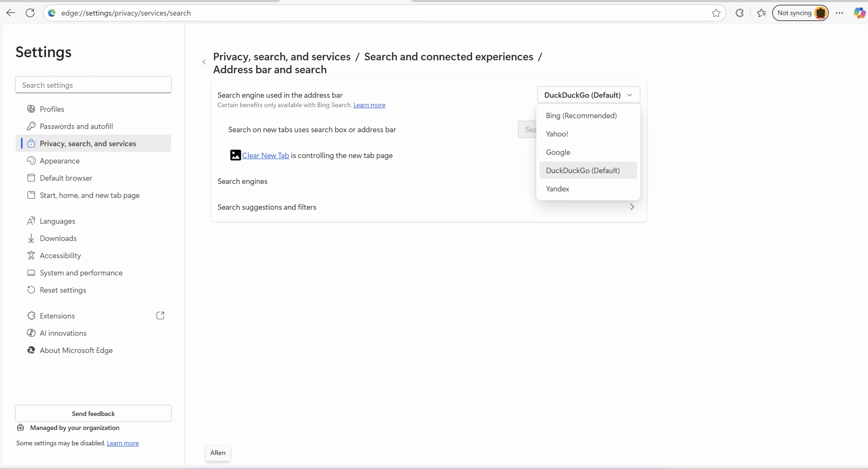Open the three-dot Settings and more menu
Viewport: 868px width, 469px height.
[x=839, y=13]
